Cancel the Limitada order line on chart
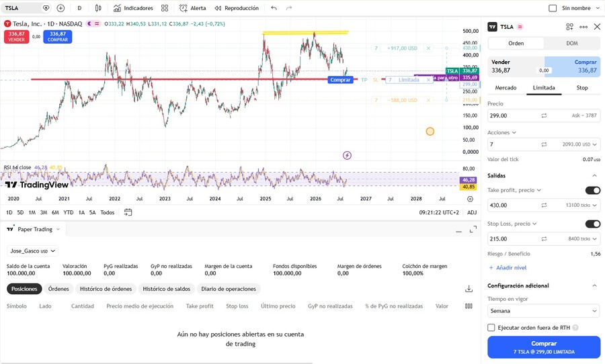 click(x=428, y=80)
